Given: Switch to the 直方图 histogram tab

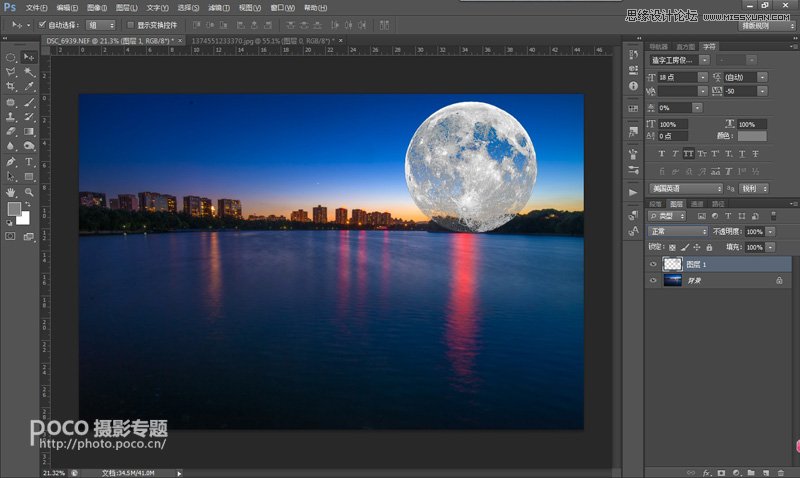Looking at the screenshot, I should click(x=685, y=46).
